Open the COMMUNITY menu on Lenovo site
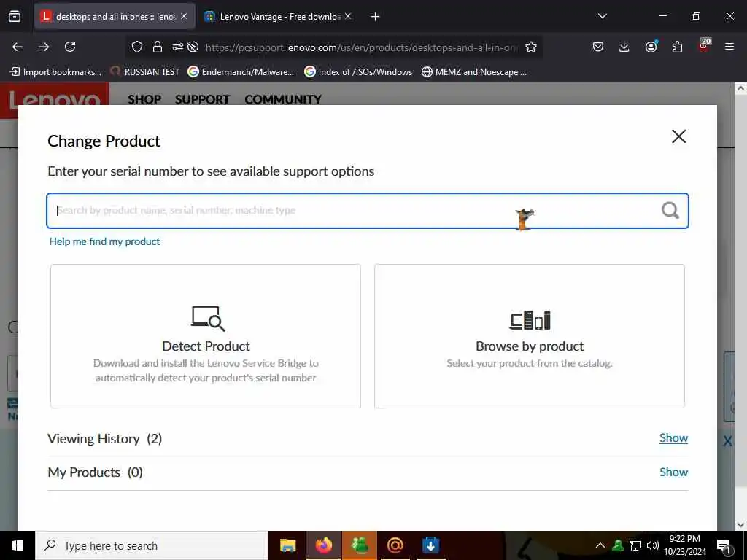The width and height of the screenshot is (747, 560). (x=283, y=99)
